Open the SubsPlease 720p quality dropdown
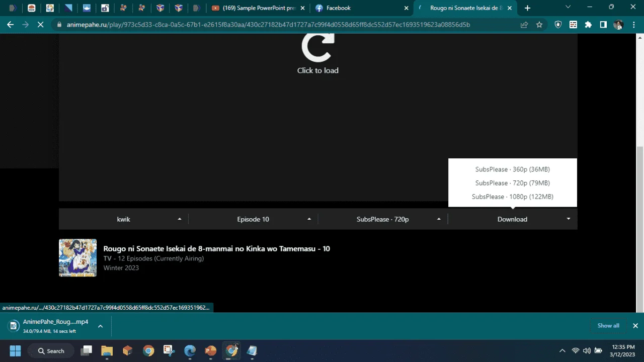644x362 pixels. point(383,219)
